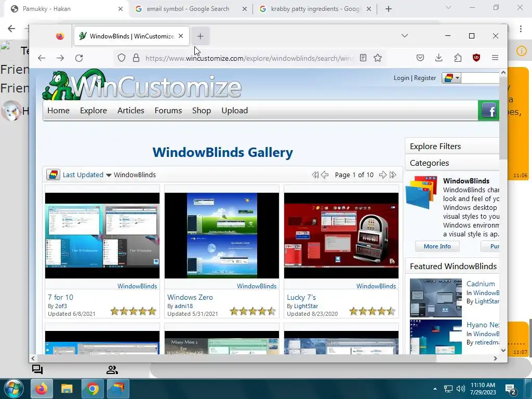The width and height of the screenshot is (532, 399).
Task: Open Firefox extensions puzzle icon
Action: pyautogui.click(x=458, y=58)
